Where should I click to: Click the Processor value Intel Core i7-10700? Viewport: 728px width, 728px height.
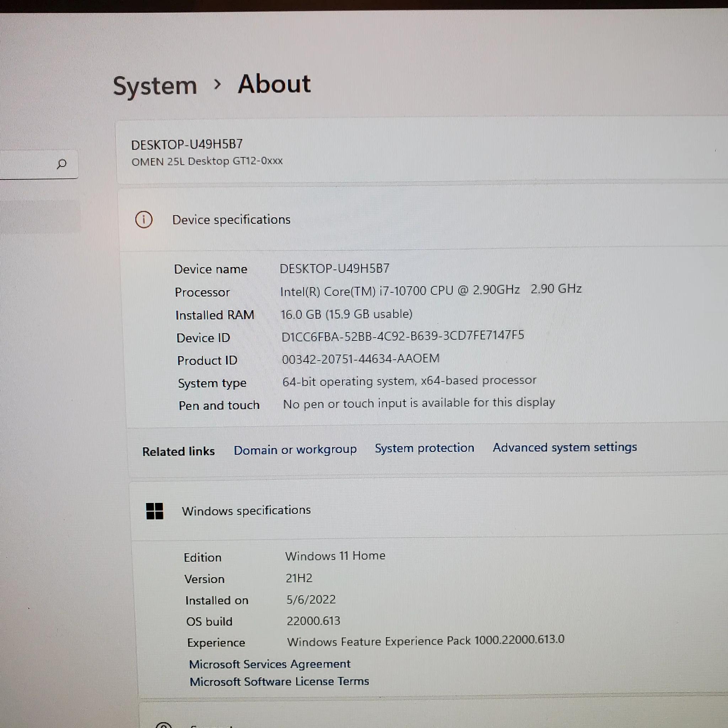(x=431, y=290)
